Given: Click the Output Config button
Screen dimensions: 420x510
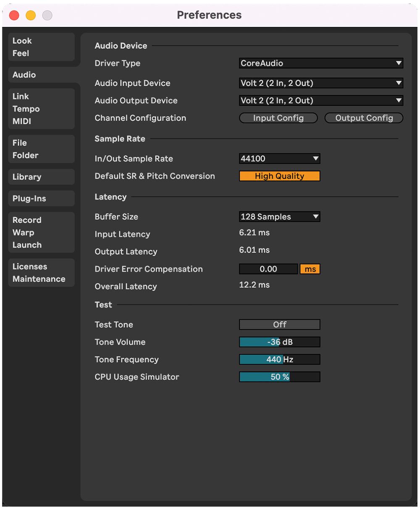Looking at the screenshot, I should click(364, 118).
